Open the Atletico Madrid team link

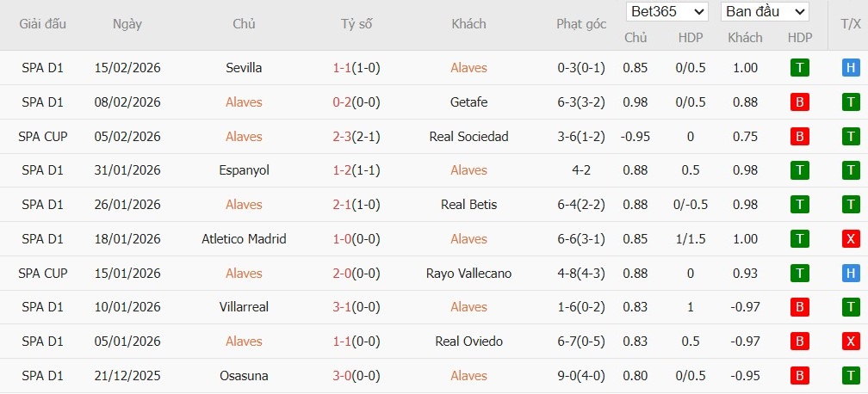click(244, 239)
